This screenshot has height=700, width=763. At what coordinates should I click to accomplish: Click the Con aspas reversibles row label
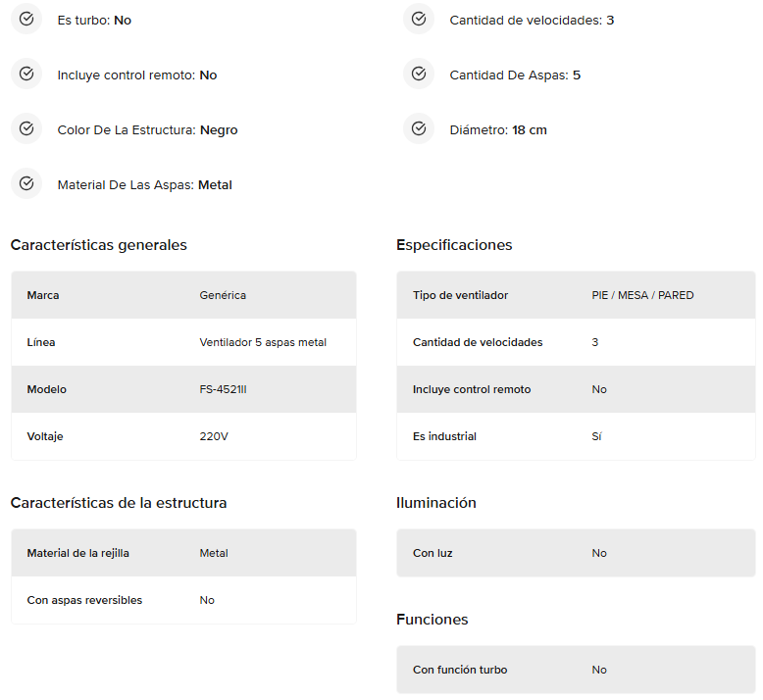[x=84, y=600]
